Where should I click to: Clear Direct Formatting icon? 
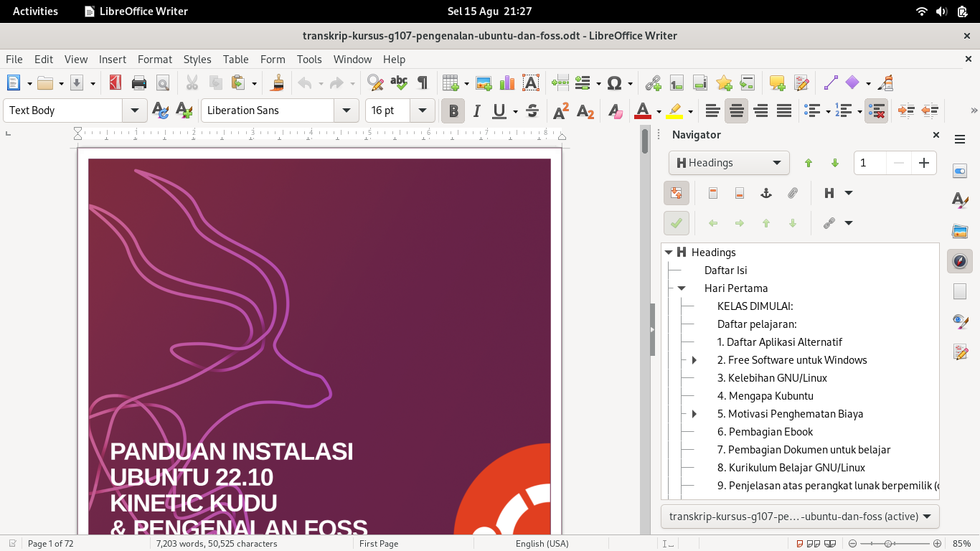click(615, 110)
